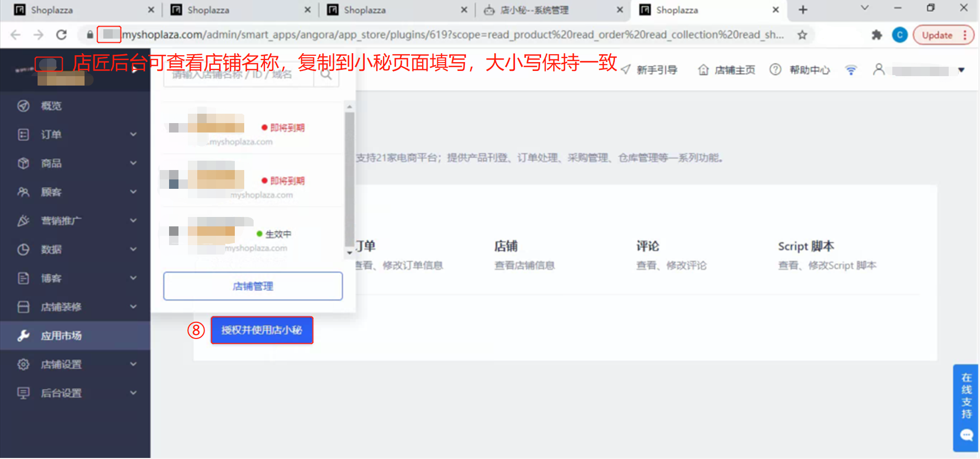
Task: Click the 营销推广 marketing icon
Action: pos(23,221)
